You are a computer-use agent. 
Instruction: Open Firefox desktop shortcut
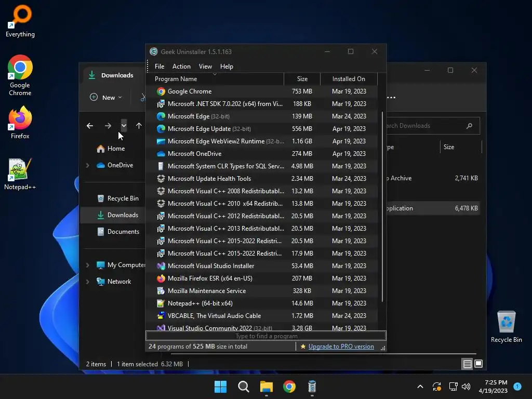pyautogui.click(x=20, y=123)
